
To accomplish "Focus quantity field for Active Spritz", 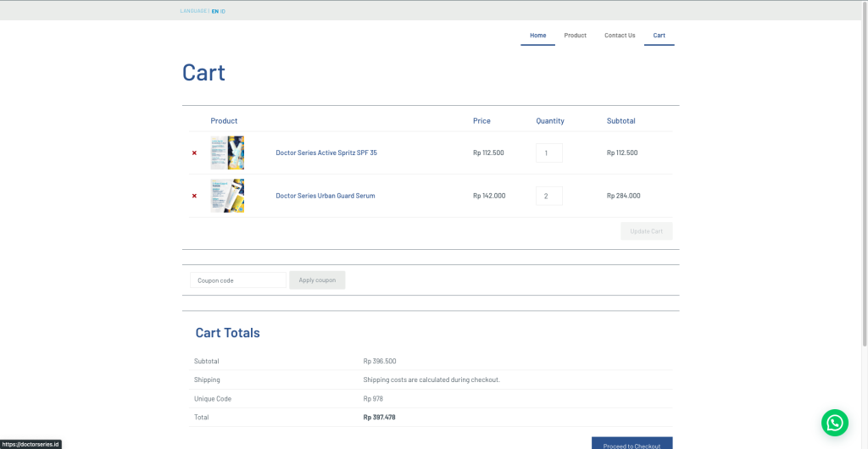I will coord(549,153).
